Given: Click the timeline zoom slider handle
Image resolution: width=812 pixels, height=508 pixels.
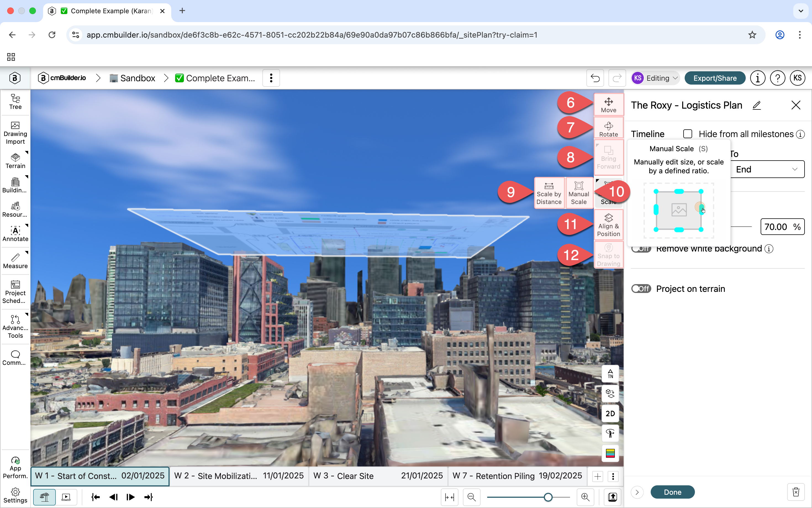Looking at the screenshot, I should tap(548, 497).
